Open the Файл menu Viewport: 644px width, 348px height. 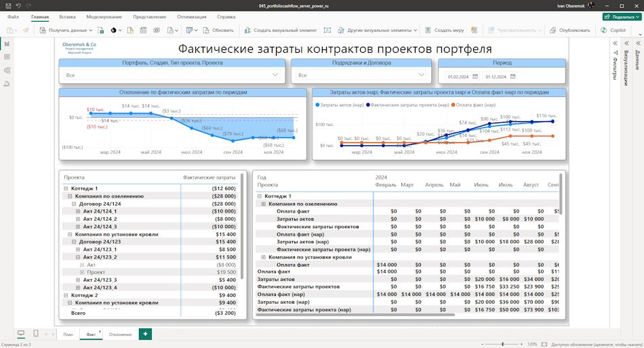[x=13, y=17]
